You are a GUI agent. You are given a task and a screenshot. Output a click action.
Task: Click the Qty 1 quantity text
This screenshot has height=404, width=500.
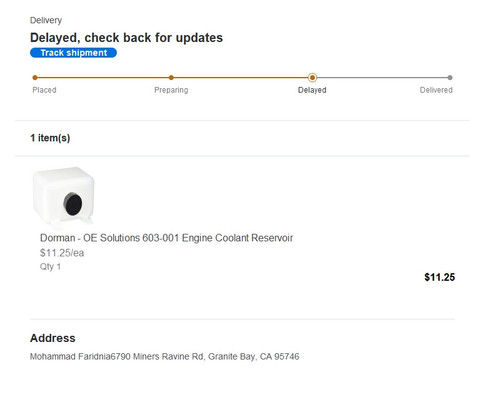50,267
